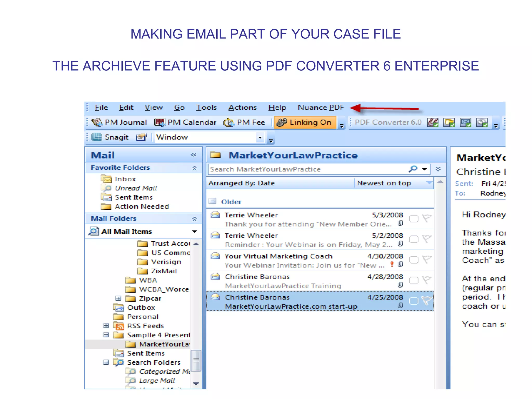Screen dimensions: 532x399
Task: Open Snagit toolbar options arrow
Action: [271, 141]
